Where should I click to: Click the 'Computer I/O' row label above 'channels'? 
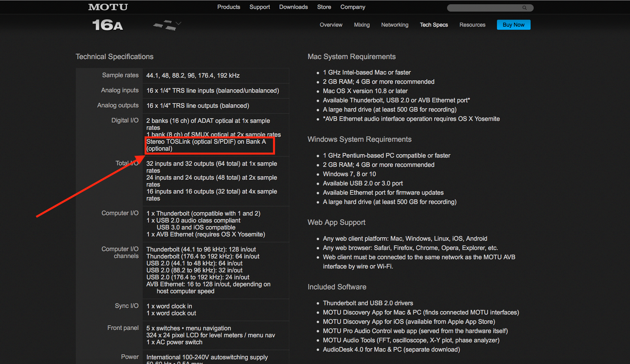point(120,249)
